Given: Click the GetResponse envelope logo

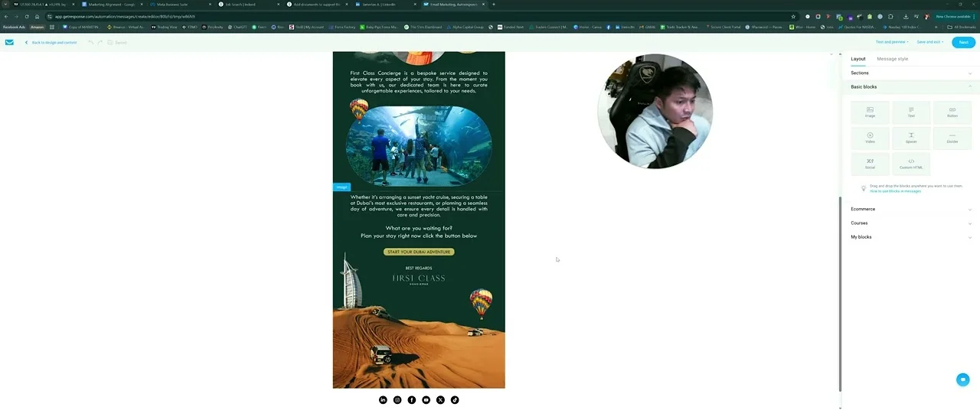Looking at the screenshot, I should (9, 42).
